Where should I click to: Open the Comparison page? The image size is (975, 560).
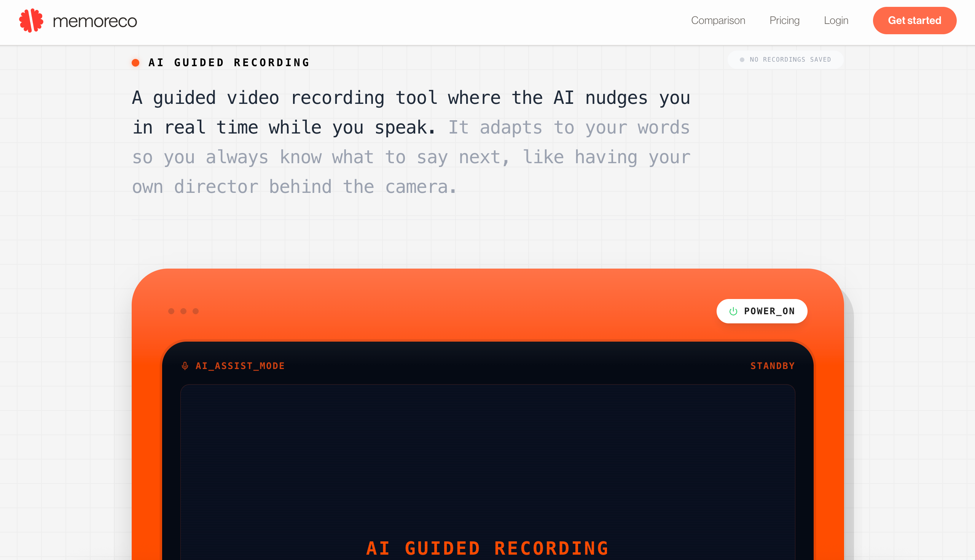(x=718, y=21)
